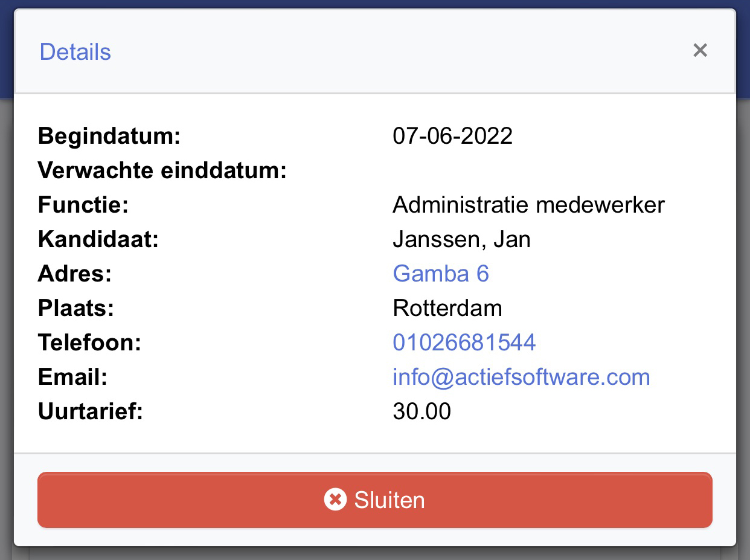Viewport: 750px width, 560px height.
Task: Click the Details title heading
Action: tap(75, 52)
